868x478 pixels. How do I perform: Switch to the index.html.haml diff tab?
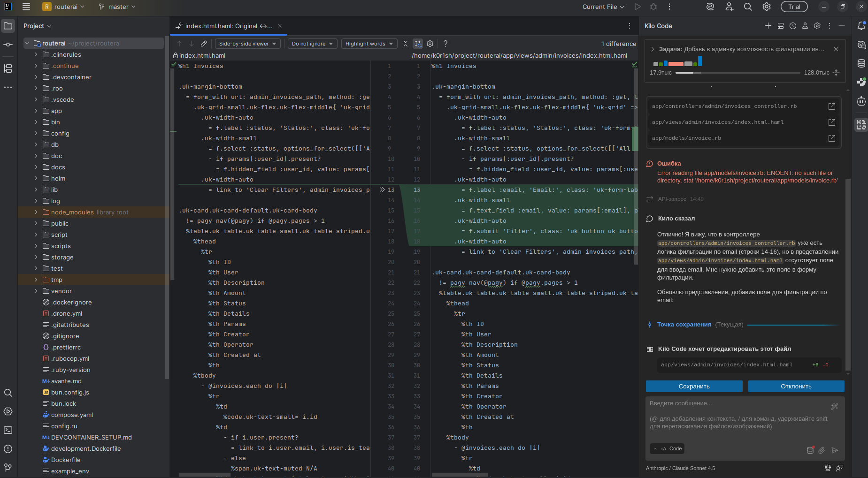(225, 26)
